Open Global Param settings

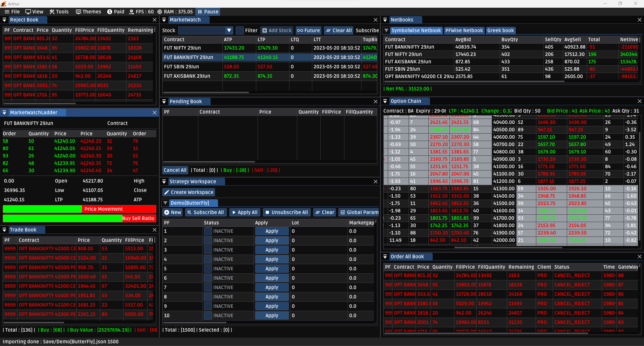(359, 212)
